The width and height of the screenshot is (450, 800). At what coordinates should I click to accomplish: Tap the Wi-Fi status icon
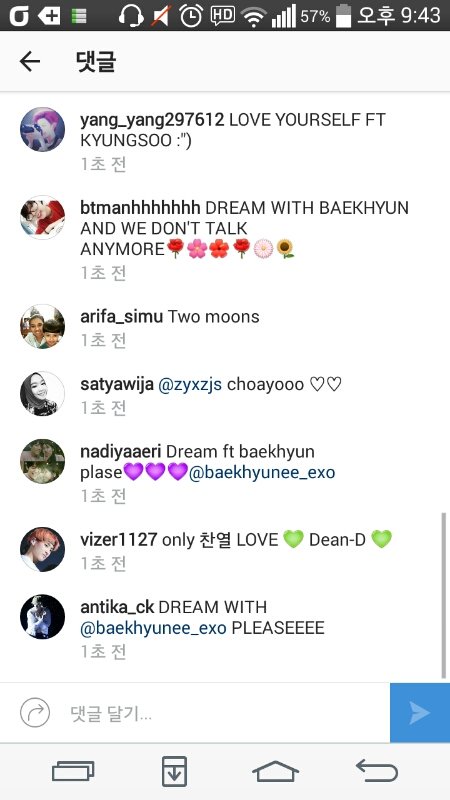point(254,16)
